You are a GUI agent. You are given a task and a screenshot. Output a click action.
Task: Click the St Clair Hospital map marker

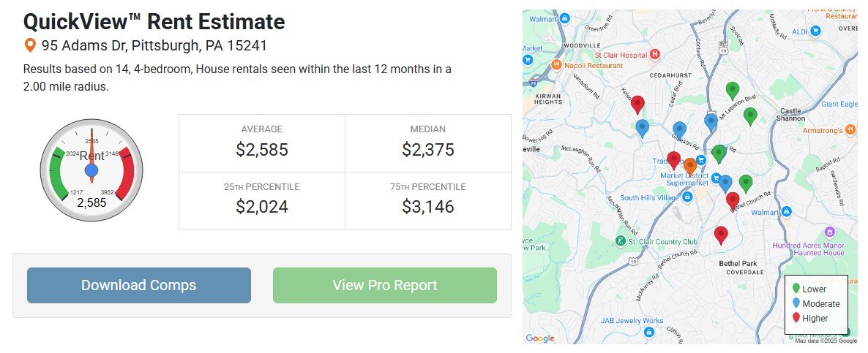coord(656,54)
